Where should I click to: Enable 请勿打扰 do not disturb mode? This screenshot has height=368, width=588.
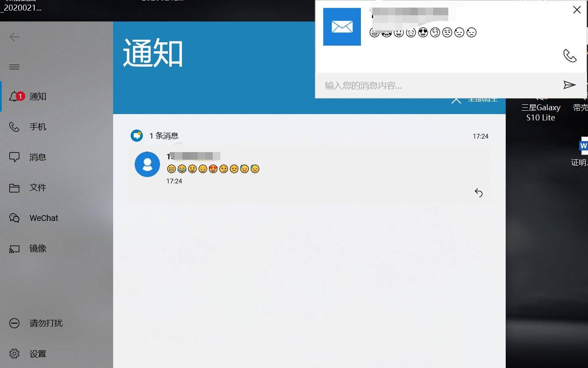[46, 323]
